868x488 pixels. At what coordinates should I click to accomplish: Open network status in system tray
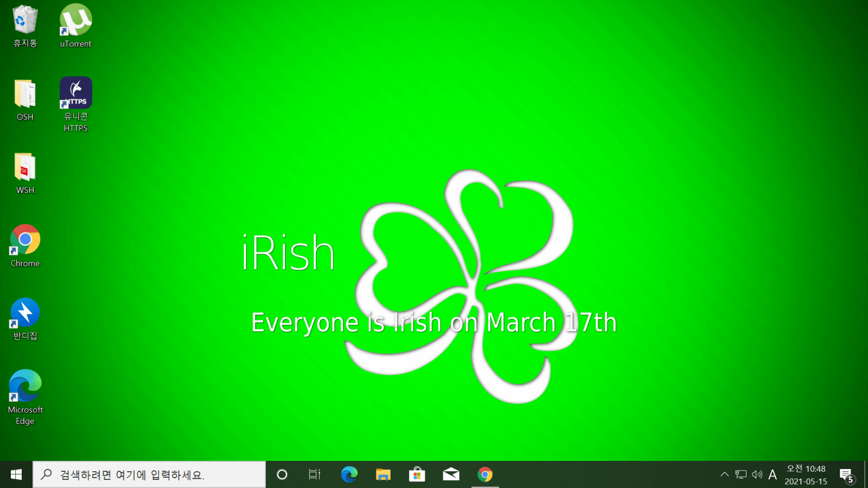click(741, 474)
